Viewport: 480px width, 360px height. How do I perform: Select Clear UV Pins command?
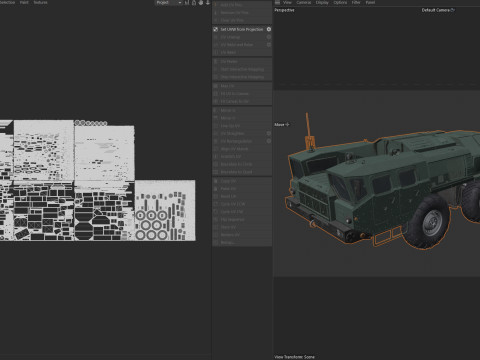(242, 20)
